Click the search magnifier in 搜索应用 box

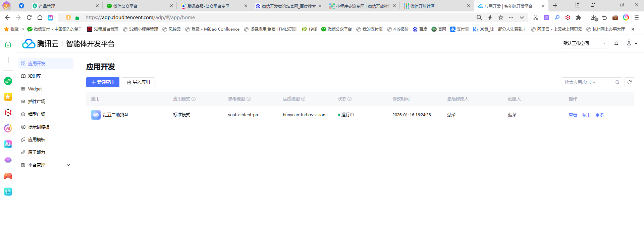618,82
